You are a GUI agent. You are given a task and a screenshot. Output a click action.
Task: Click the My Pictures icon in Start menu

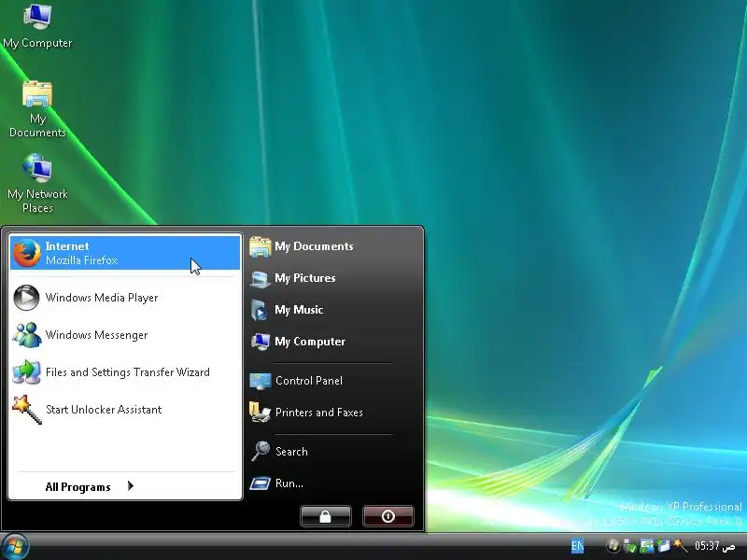[x=261, y=278]
